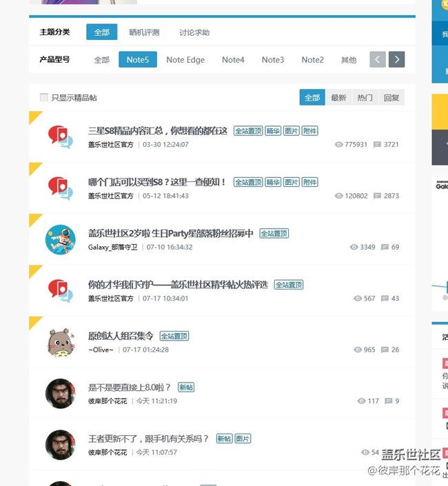Image resolution: width=448 pixels, height=486 pixels.
Task: Open post 三星S8精品内容汇总
Action: (158, 131)
